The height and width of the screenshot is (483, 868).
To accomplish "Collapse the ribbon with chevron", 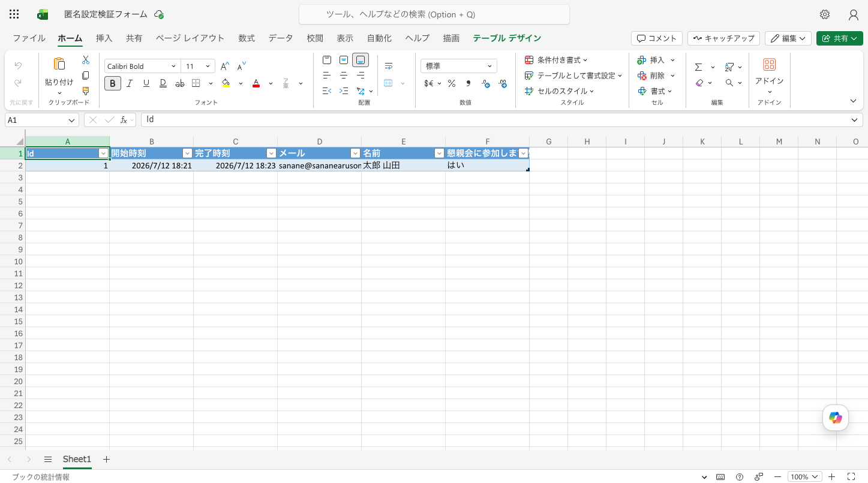I will click(853, 101).
